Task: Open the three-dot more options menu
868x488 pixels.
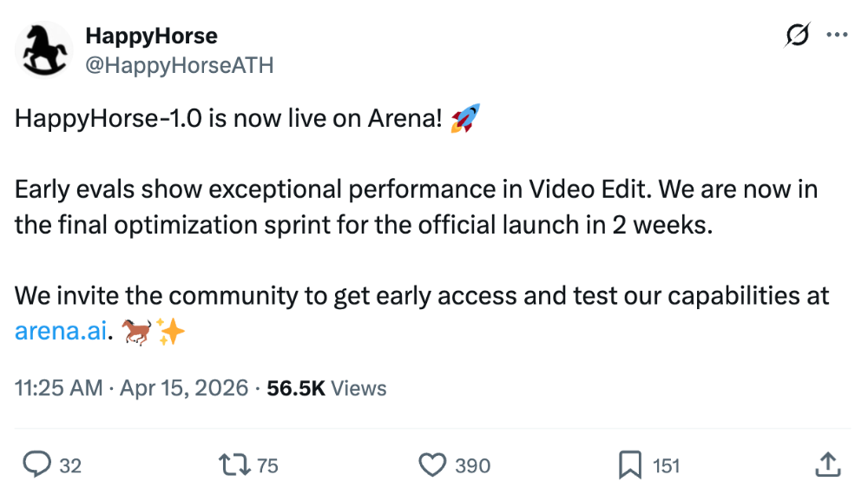Action: coord(836,36)
